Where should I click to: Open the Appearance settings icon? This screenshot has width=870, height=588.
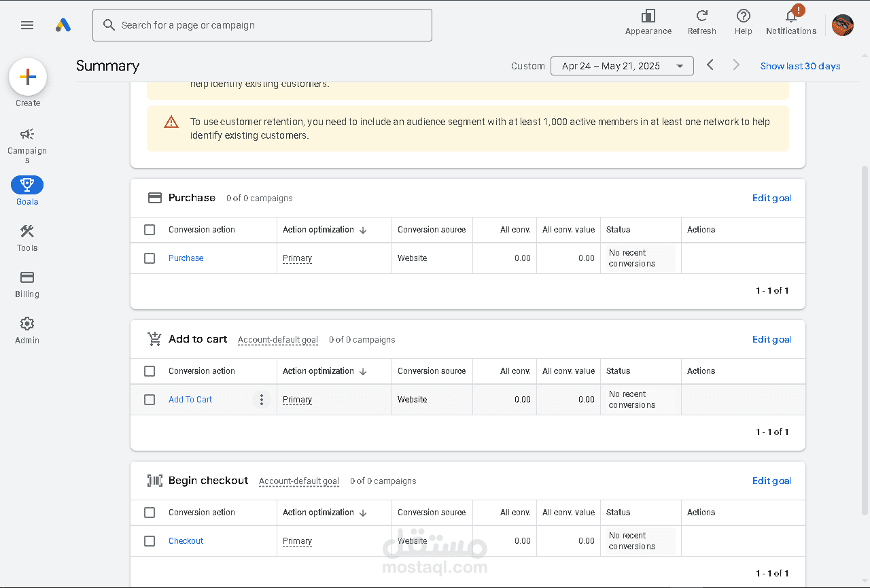[648, 16]
